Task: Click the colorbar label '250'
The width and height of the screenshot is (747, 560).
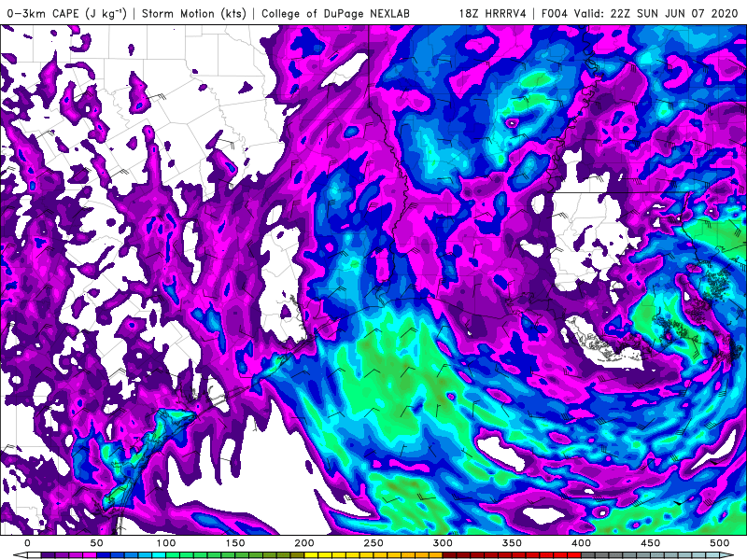Action: pyautogui.click(x=373, y=543)
